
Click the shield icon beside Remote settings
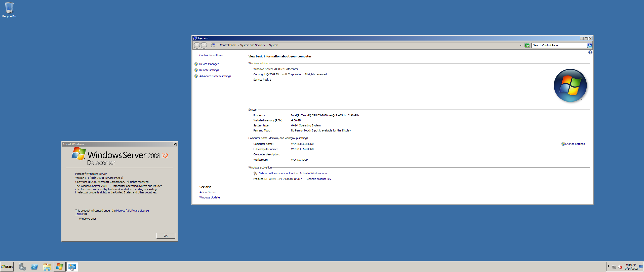point(196,70)
